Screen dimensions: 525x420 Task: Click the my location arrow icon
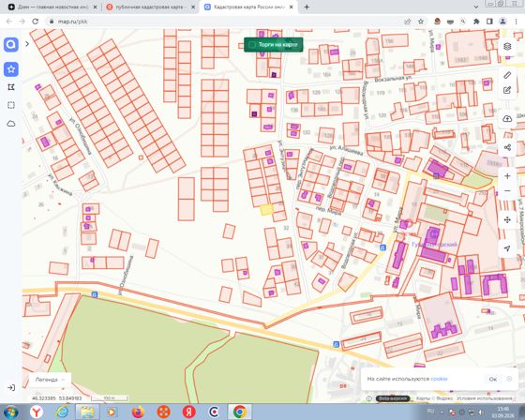click(507, 248)
